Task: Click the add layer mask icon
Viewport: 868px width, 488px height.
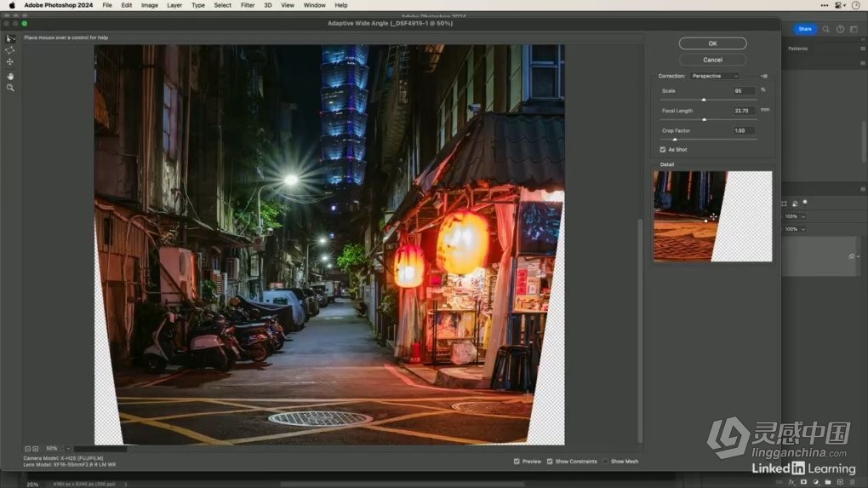Action: 804,482
